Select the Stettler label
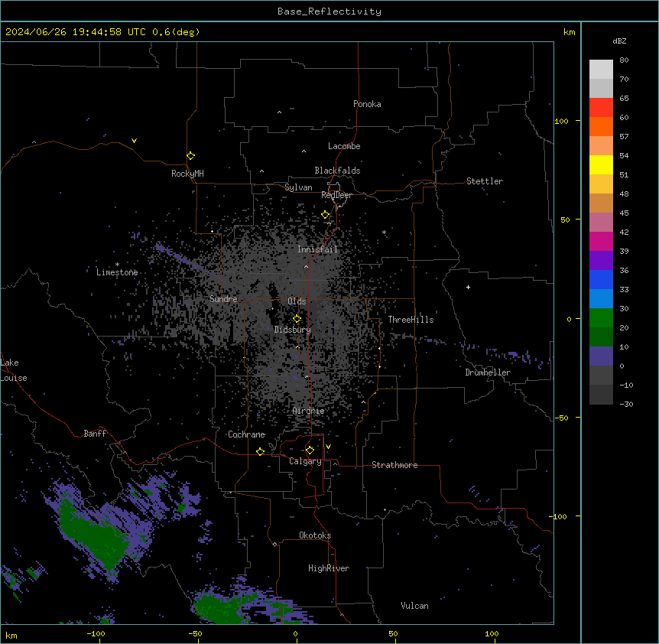659x644 pixels. tap(485, 181)
